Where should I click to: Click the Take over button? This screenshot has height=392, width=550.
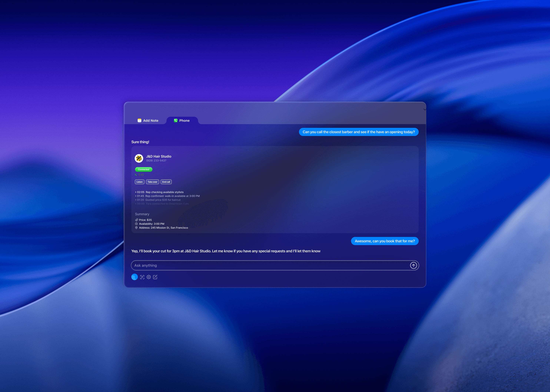[x=152, y=182]
